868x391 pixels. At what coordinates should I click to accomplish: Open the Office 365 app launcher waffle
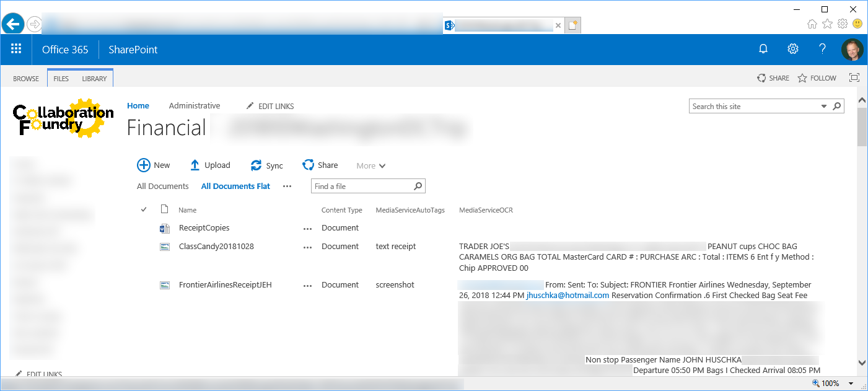pos(16,50)
